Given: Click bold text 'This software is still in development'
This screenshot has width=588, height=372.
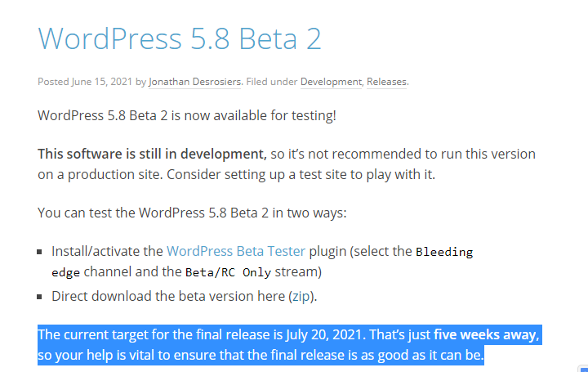Looking at the screenshot, I should [152, 153].
